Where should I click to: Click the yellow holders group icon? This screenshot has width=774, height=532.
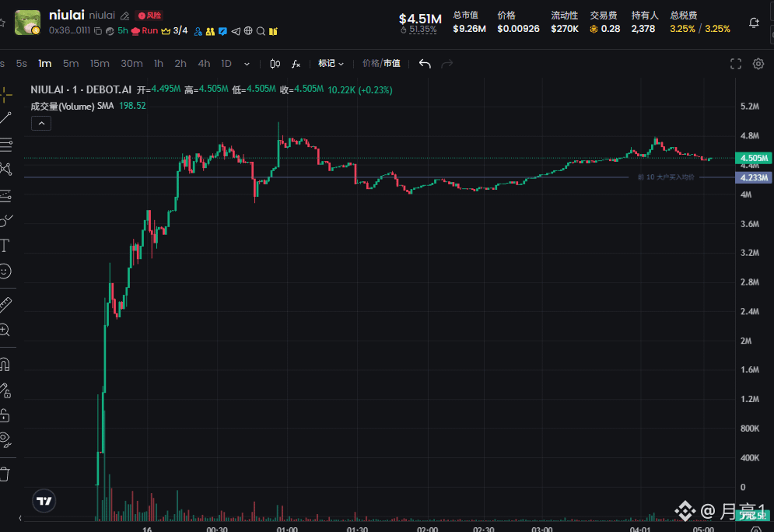[x=210, y=31]
